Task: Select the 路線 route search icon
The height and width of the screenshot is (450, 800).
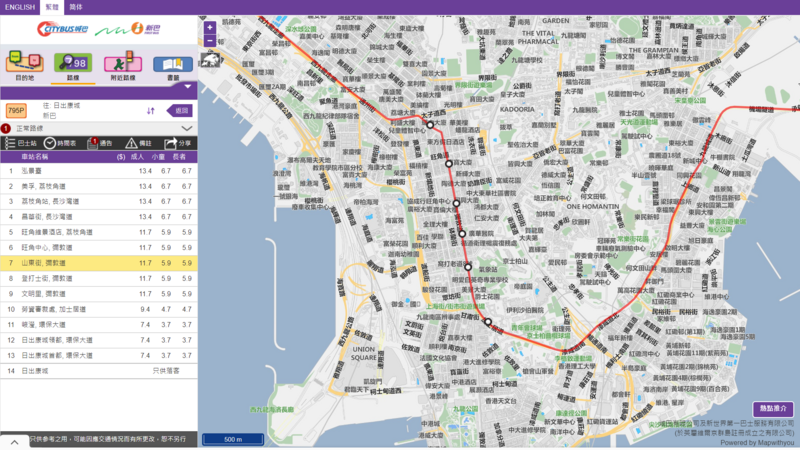Action: click(x=73, y=66)
